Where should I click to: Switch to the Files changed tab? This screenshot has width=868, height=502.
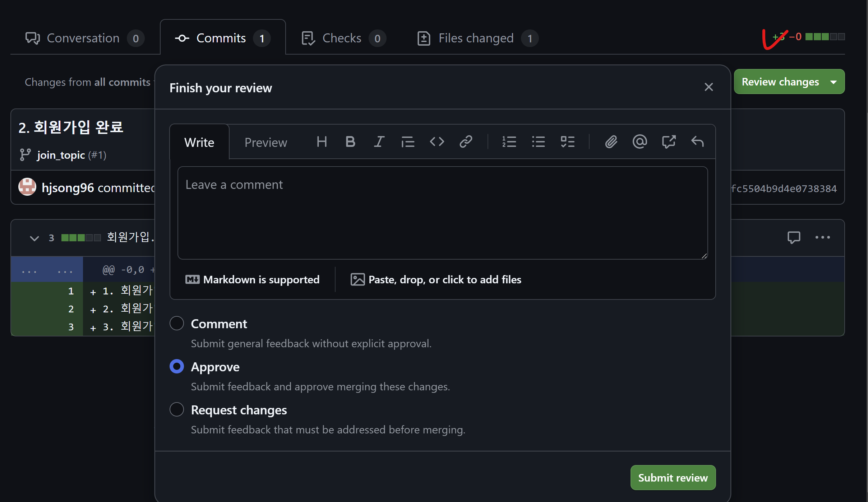[x=476, y=38]
